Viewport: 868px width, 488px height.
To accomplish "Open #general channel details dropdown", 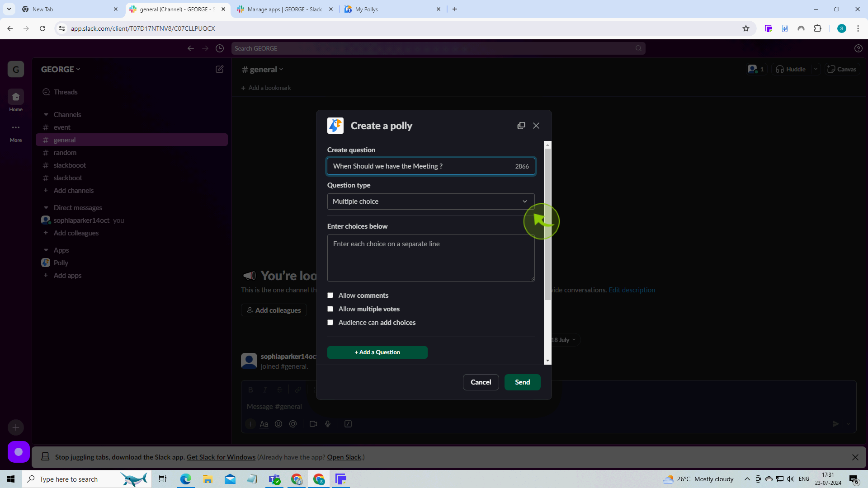I will pyautogui.click(x=263, y=69).
